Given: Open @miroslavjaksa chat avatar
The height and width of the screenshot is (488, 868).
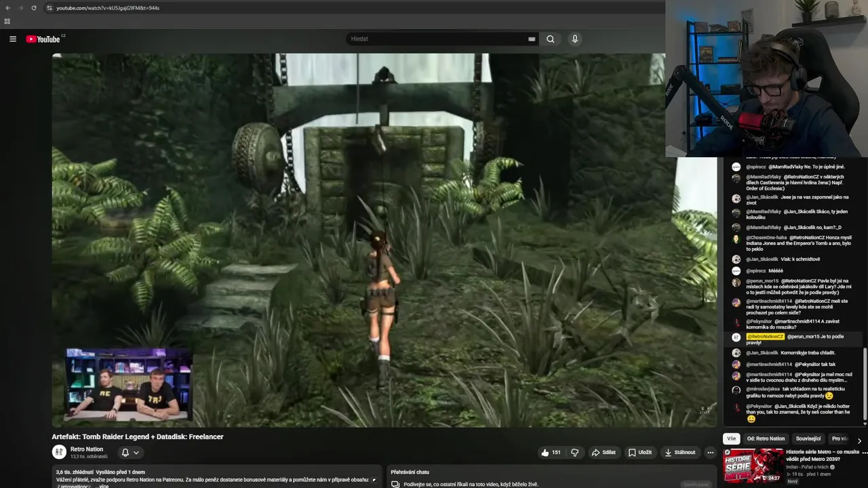Looking at the screenshot, I should 736,390.
